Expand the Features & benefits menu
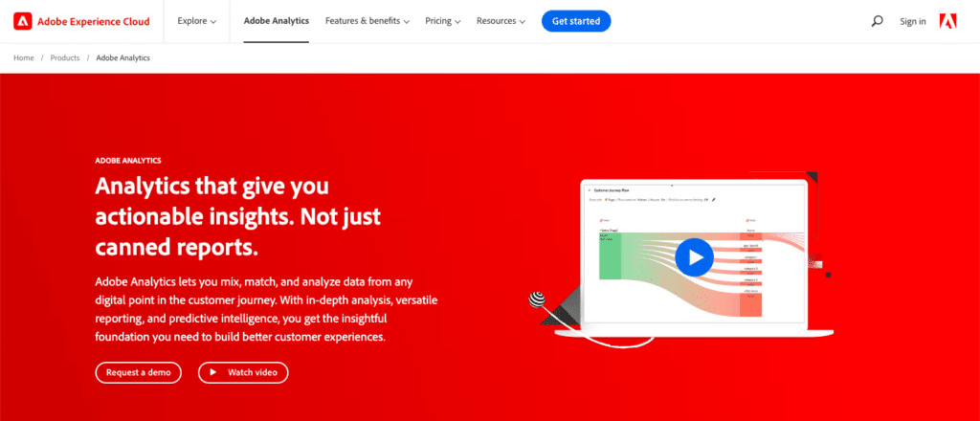 [x=367, y=21]
